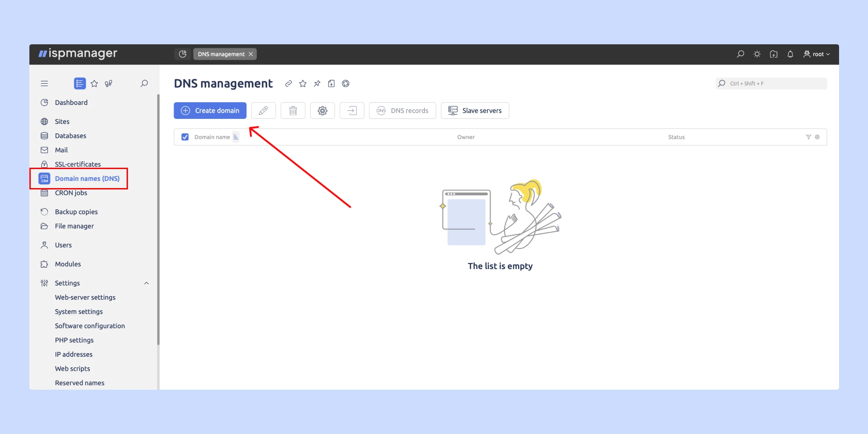Open IP addresses settings

[x=74, y=354]
